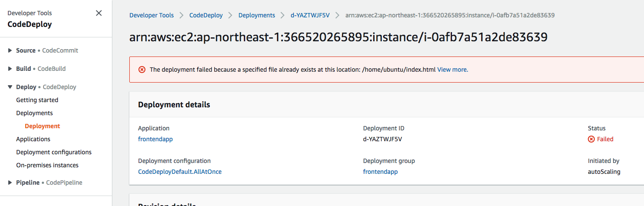Click CodeDeploy breadcrumb link
Screen dimensions: 644x206
pyautogui.click(x=206, y=15)
